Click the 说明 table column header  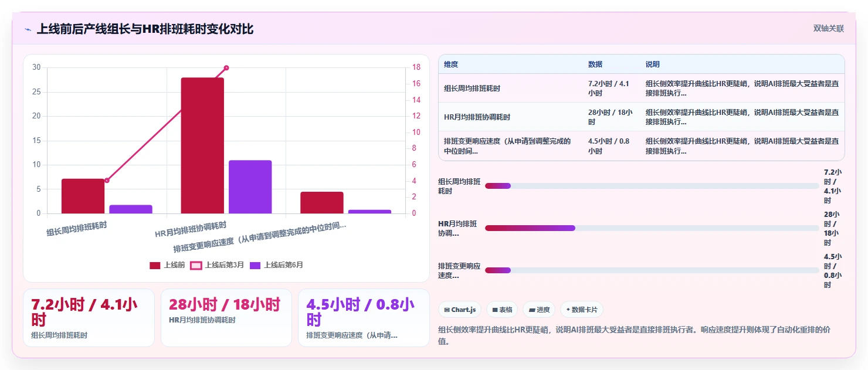(x=653, y=65)
